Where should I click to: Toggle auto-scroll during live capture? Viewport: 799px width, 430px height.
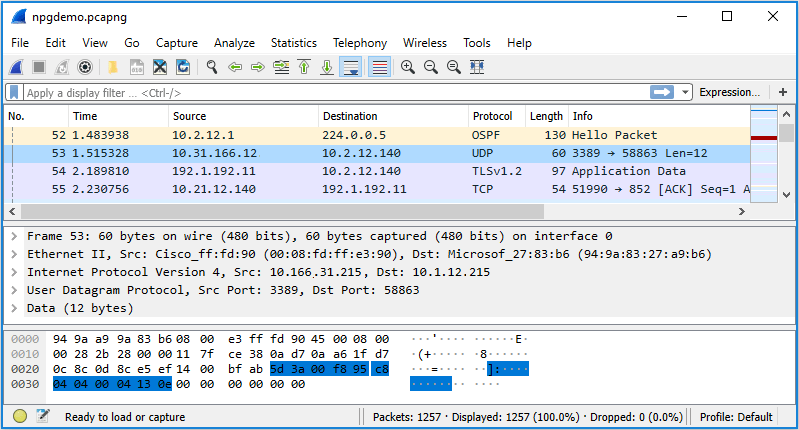tap(351, 67)
